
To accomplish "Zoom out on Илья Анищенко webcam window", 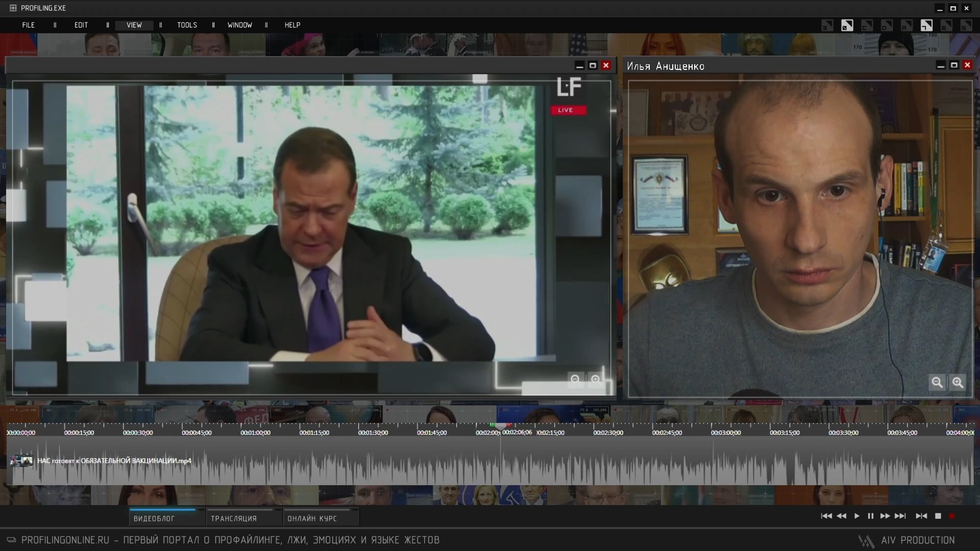I will 937,382.
